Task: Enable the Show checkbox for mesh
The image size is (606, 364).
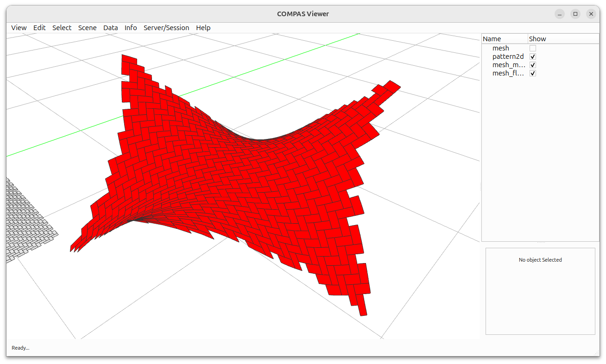Action: 532,48
